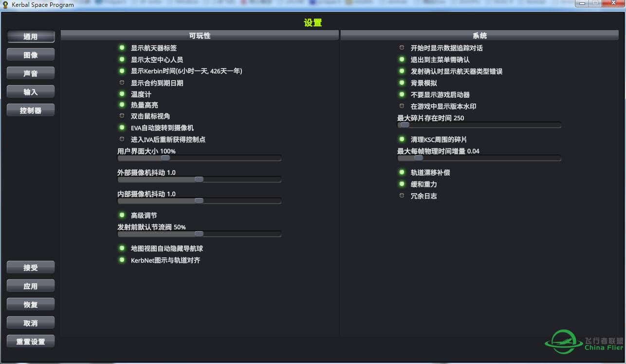Close the Kerbal Space Program window
This screenshot has width=626, height=364.
pyautogui.click(x=612, y=3)
